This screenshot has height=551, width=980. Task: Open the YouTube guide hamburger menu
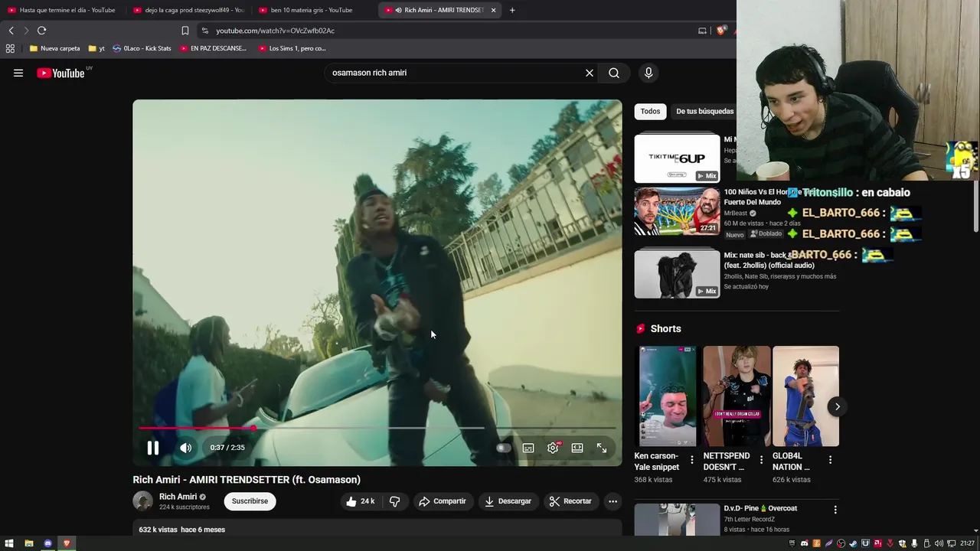(x=18, y=73)
